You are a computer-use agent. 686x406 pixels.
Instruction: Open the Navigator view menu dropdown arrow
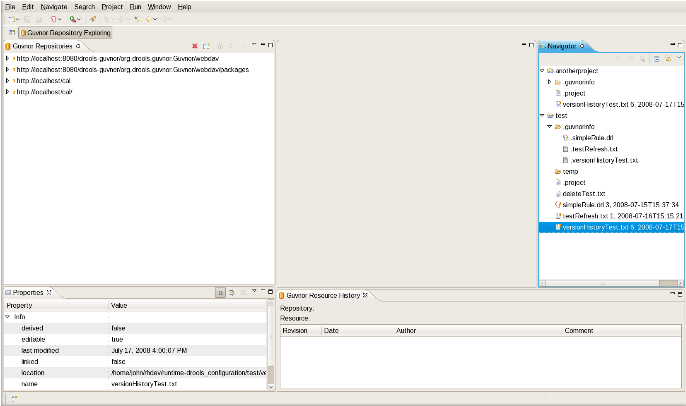pos(679,59)
